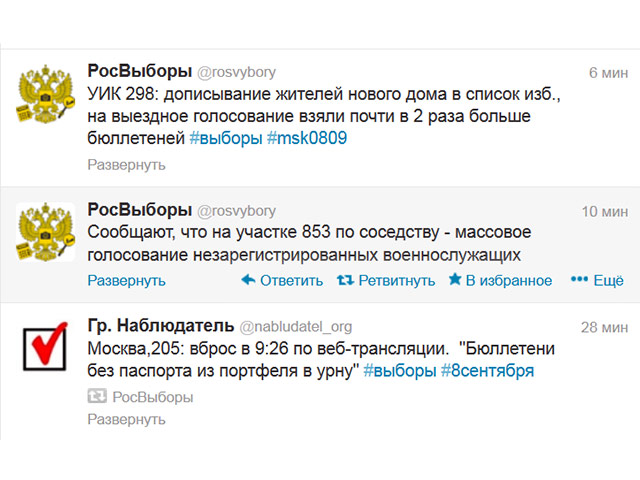Click the three-dot more icon
The image size is (640, 480).
(x=578, y=281)
